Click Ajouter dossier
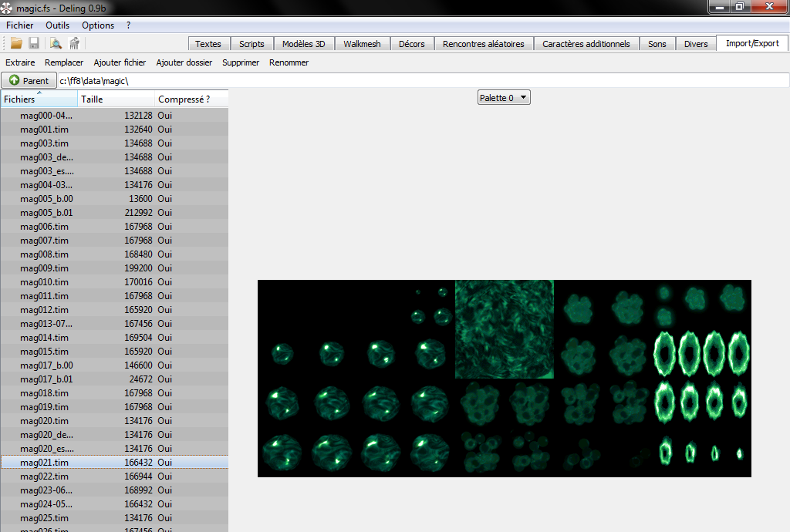The image size is (790, 532). [x=184, y=62]
